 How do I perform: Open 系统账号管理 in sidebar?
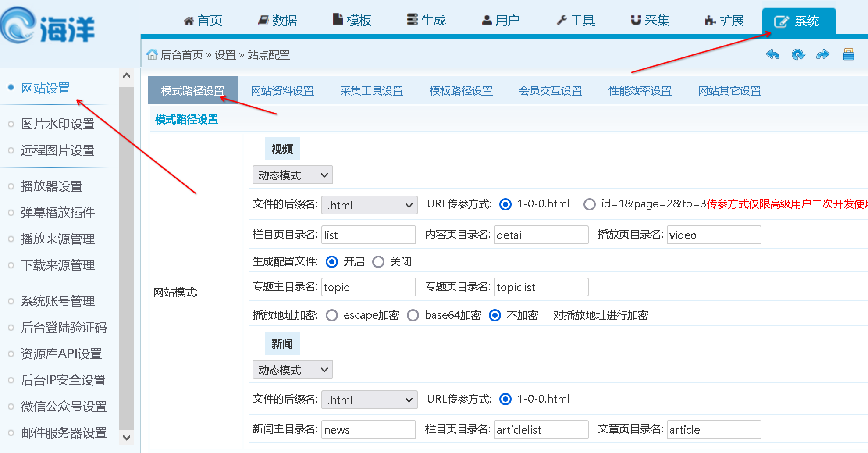[x=57, y=301]
